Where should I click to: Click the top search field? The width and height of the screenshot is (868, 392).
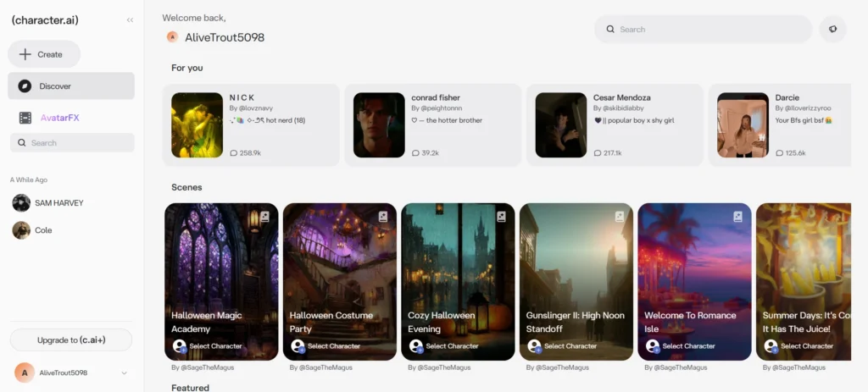coord(704,29)
